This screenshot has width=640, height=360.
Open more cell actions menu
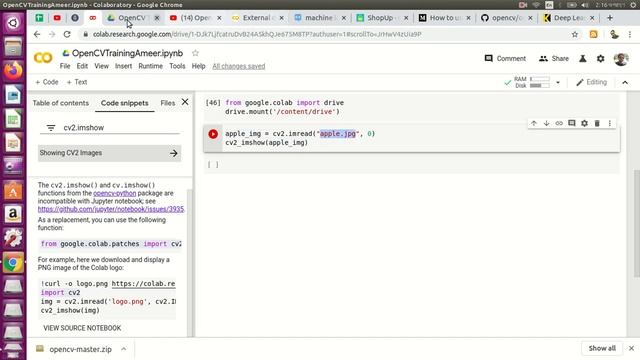coord(609,123)
